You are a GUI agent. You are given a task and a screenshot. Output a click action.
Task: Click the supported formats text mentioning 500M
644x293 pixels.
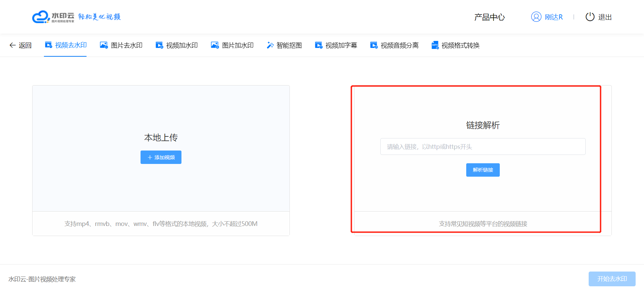pyautogui.click(x=161, y=224)
